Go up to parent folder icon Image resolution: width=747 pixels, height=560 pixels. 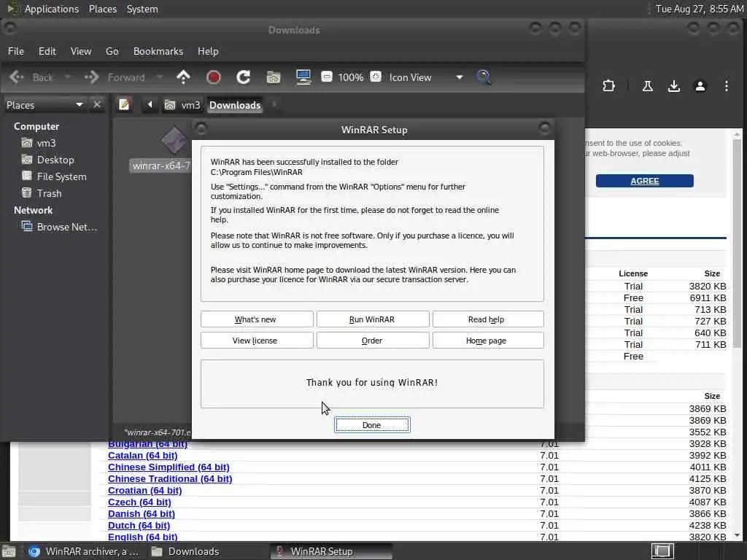[x=183, y=77]
